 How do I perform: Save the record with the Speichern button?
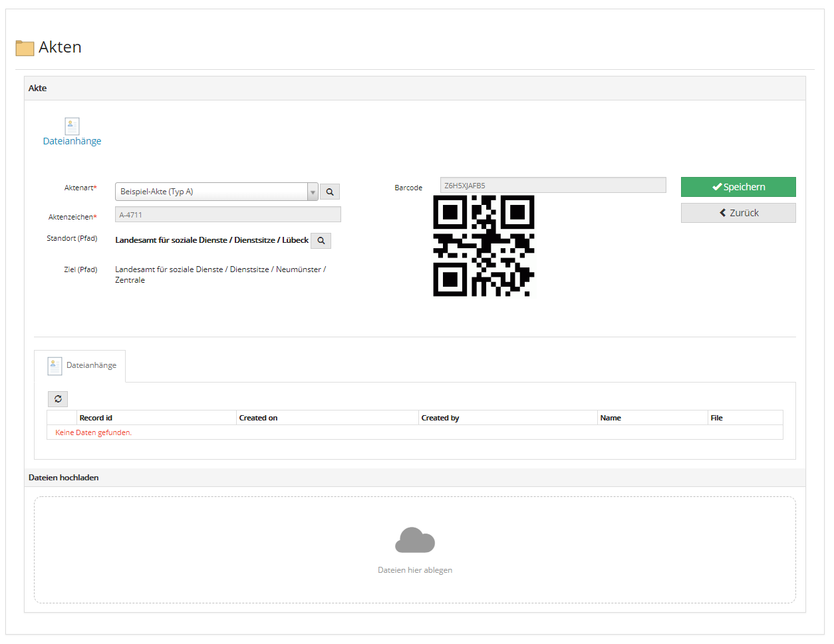coord(738,187)
